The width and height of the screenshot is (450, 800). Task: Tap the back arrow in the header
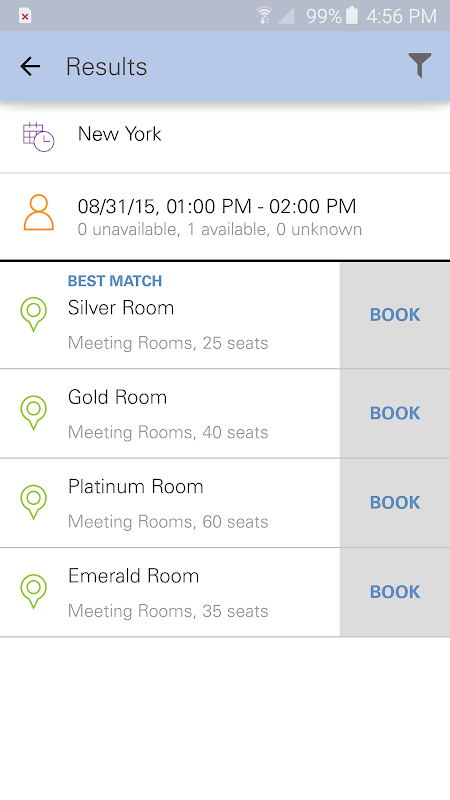[30, 66]
